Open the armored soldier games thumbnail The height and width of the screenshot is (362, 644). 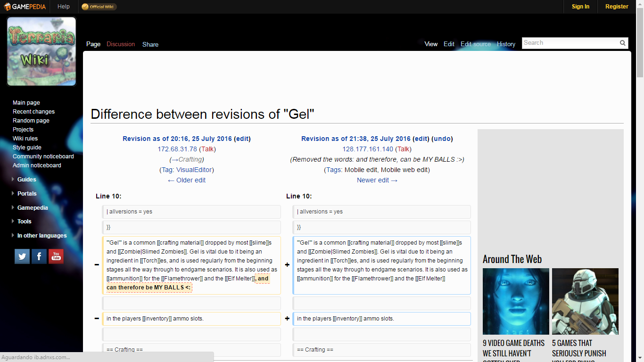(585, 301)
